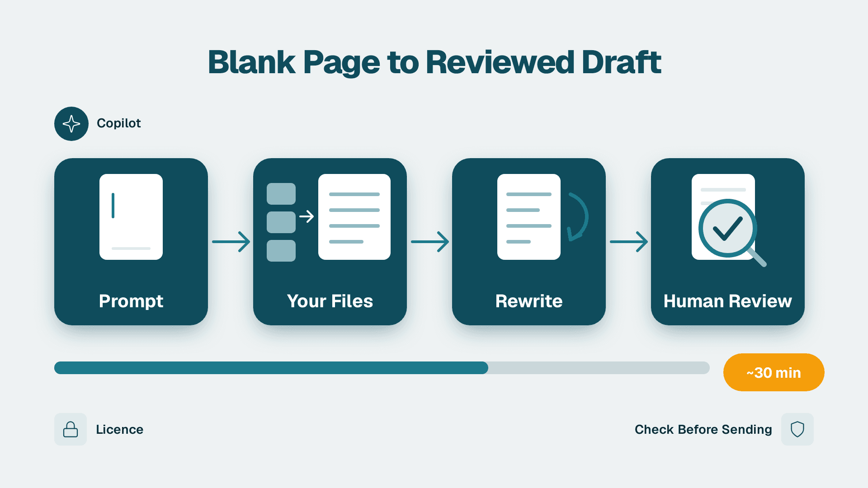Screen dimensions: 868x488
Task: Click the Your Files label text
Action: (330, 301)
